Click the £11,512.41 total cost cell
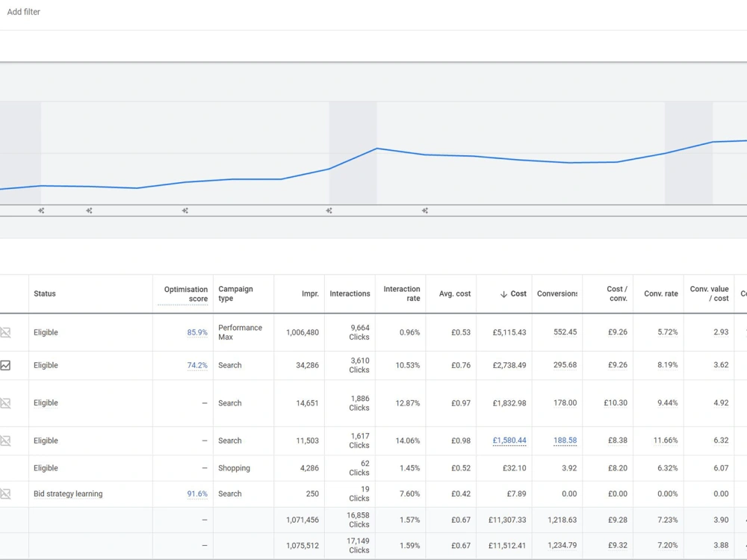 coord(507,546)
